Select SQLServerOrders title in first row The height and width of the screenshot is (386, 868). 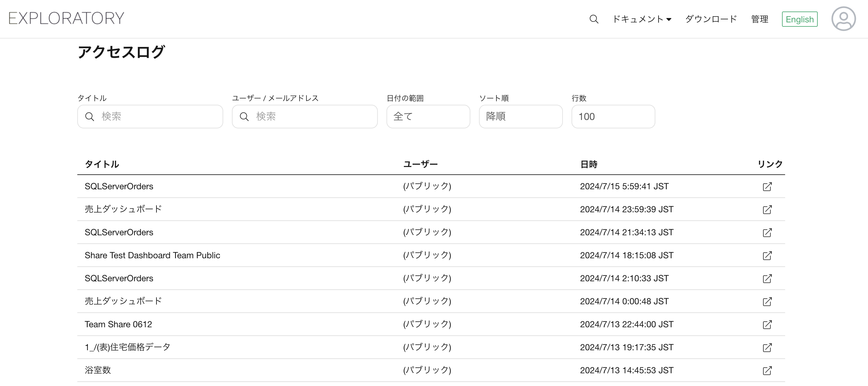coord(119,186)
